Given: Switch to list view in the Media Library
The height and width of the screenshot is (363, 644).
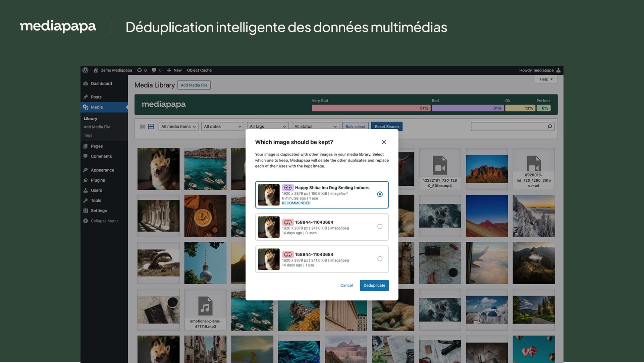Looking at the screenshot, I should click(142, 126).
